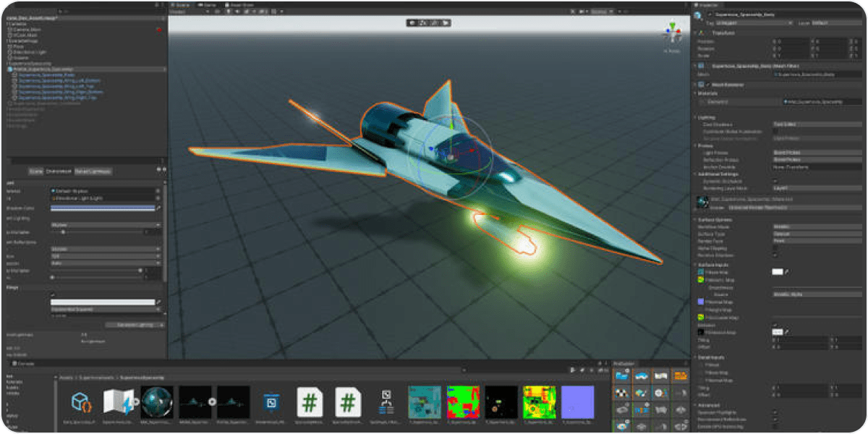Toggle the Enable GPU Instancing checkbox
Viewport: 868px width, 434px height.
[775, 426]
